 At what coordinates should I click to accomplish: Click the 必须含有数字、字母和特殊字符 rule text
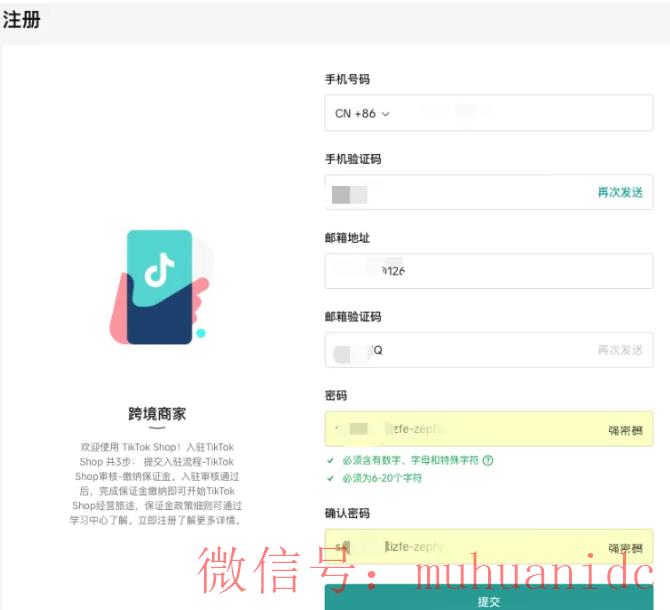click(410, 460)
